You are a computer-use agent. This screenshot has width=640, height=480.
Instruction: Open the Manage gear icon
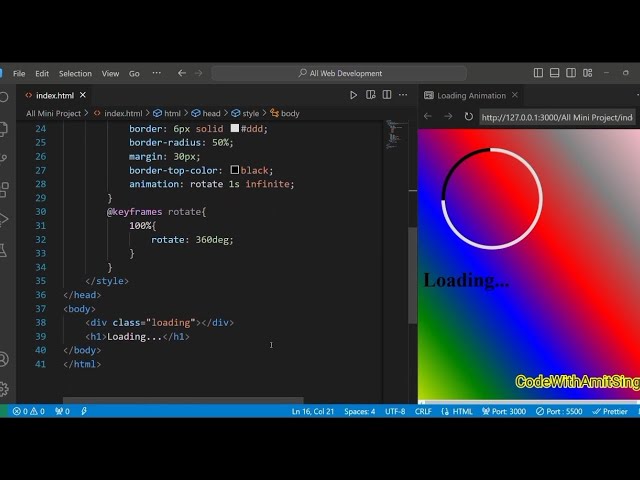coord(4,389)
